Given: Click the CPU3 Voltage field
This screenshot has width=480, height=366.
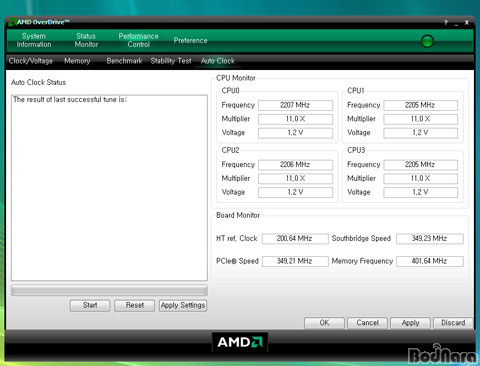Looking at the screenshot, I should tap(420, 192).
